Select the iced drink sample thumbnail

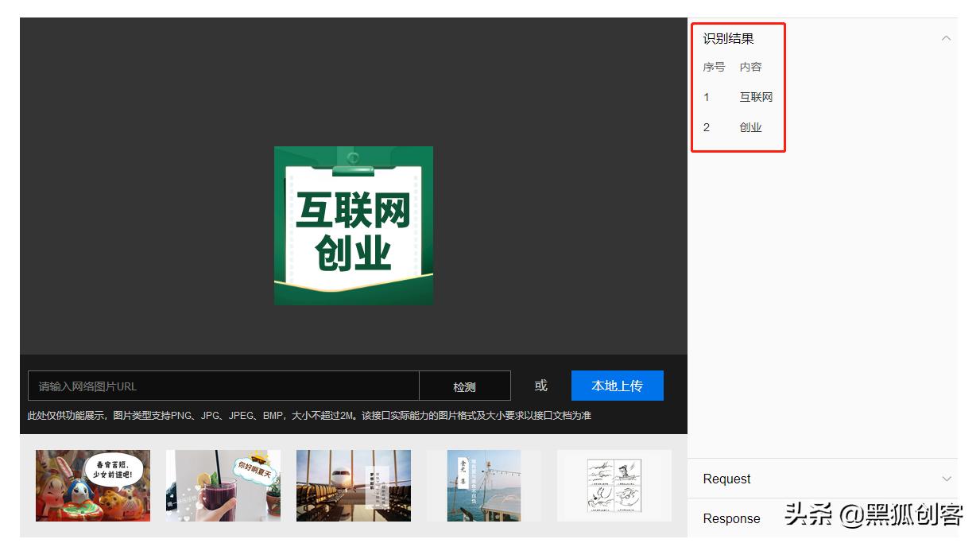[223, 485]
